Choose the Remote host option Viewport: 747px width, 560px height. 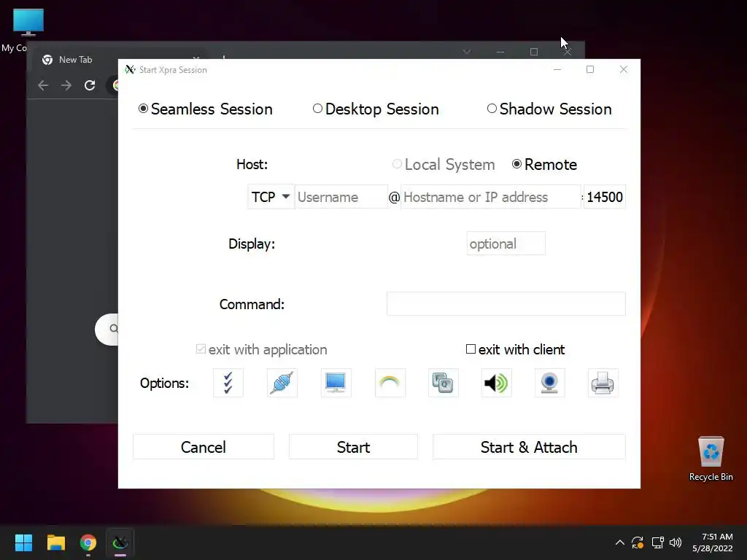pos(544,164)
